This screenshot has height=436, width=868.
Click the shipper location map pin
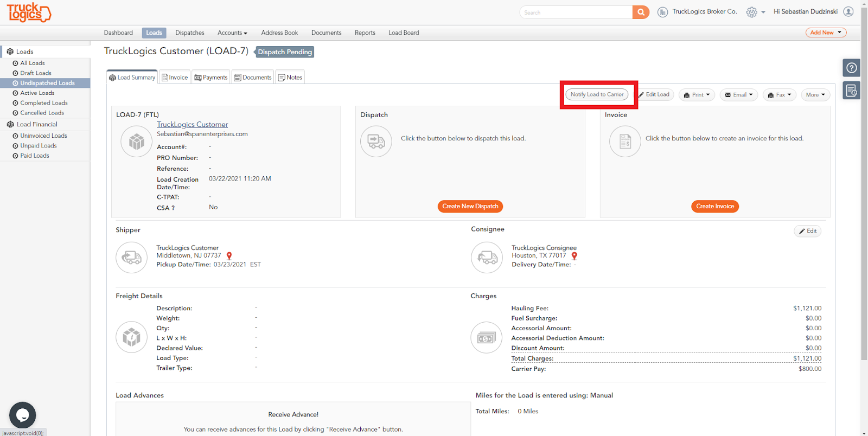point(229,256)
